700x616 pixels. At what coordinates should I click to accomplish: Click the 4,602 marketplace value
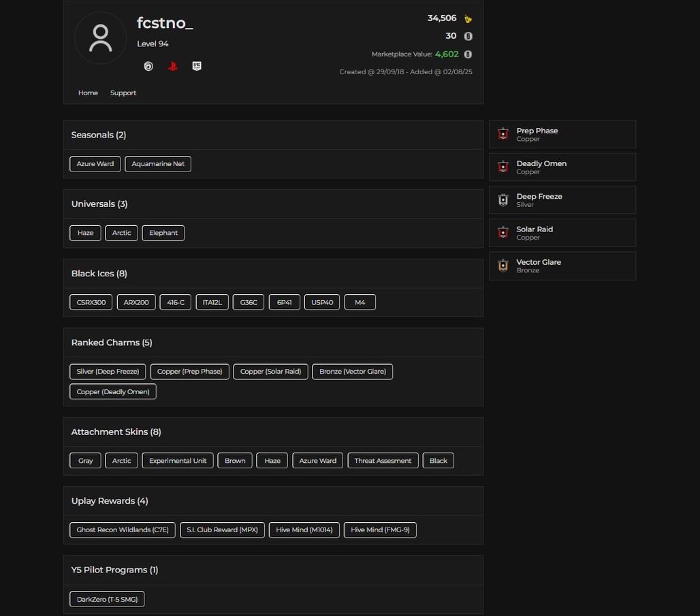pyautogui.click(x=447, y=54)
